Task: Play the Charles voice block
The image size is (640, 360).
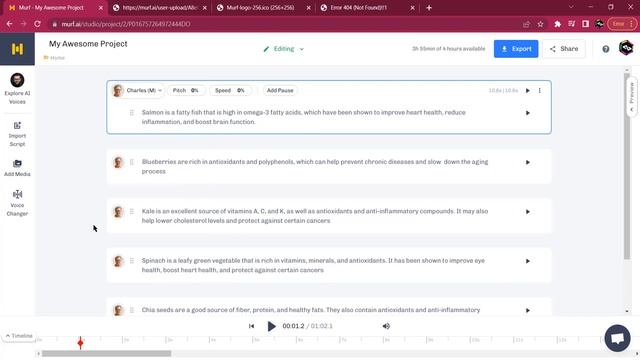Action: pos(527,91)
